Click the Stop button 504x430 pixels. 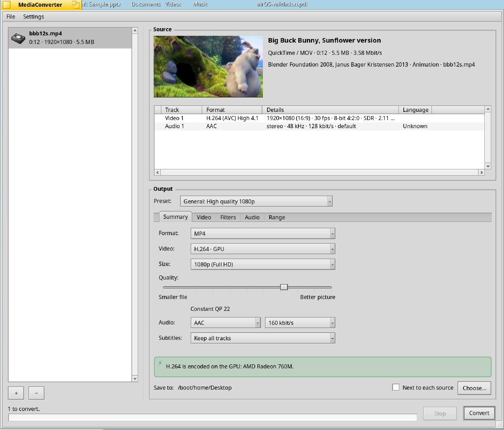pos(440,413)
